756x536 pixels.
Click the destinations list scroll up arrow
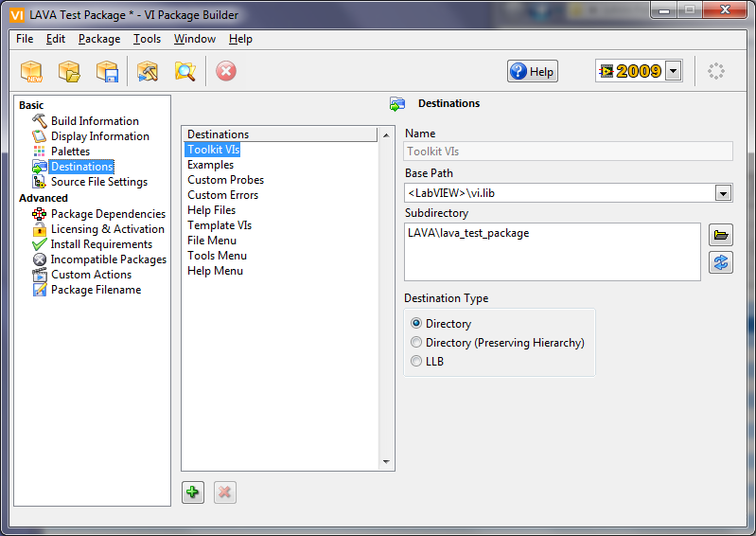[x=386, y=135]
